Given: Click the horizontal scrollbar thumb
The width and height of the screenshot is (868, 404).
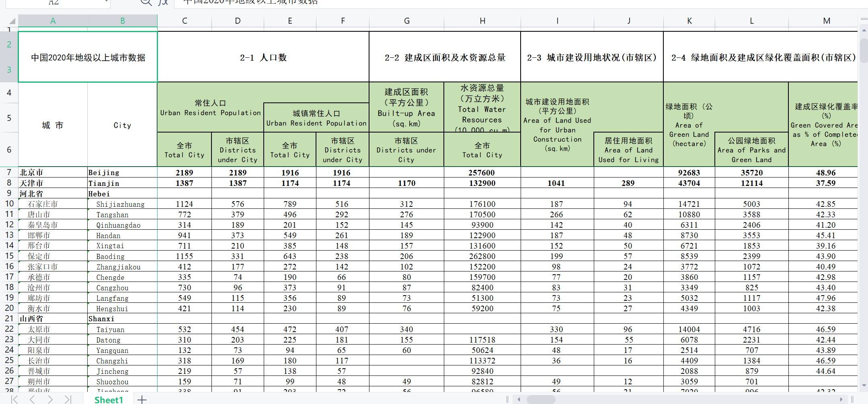Looking at the screenshot, I should click(541, 400).
